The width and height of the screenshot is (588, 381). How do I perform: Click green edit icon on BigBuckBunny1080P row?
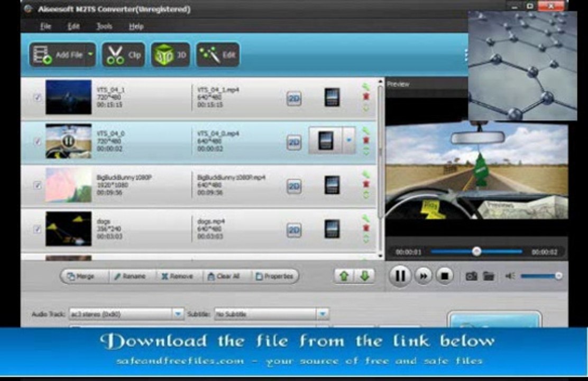tap(366, 175)
